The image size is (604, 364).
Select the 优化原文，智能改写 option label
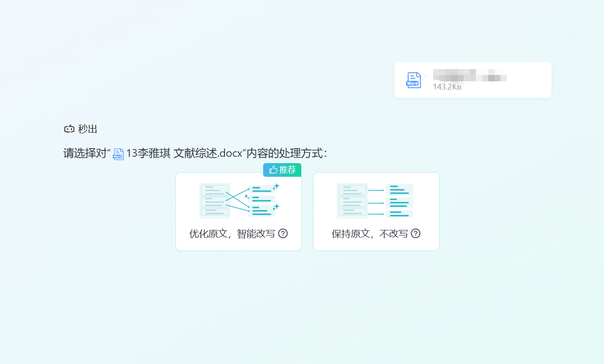click(232, 234)
